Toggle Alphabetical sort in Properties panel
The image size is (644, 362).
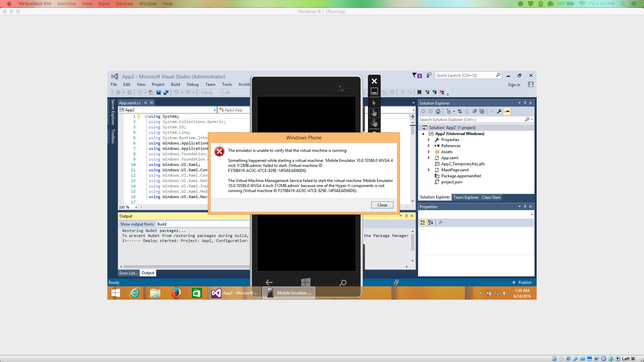(x=431, y=223)
